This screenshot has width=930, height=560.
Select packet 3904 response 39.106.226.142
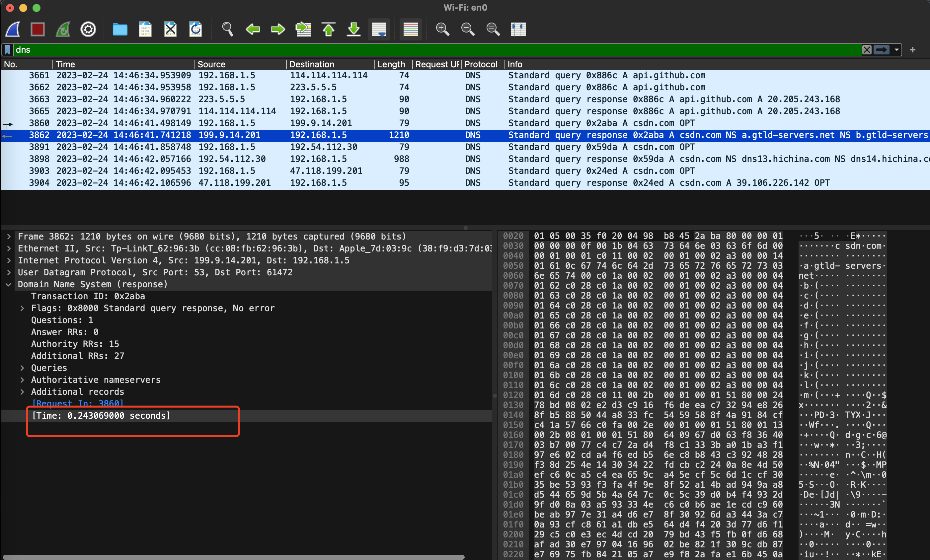tap(465, 183)
